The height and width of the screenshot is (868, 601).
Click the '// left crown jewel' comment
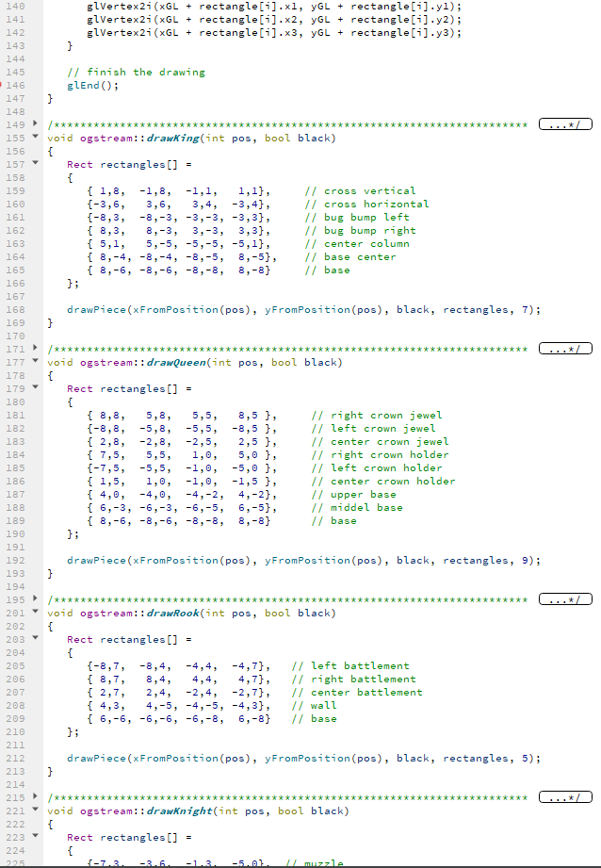click(x=374, y=429)
